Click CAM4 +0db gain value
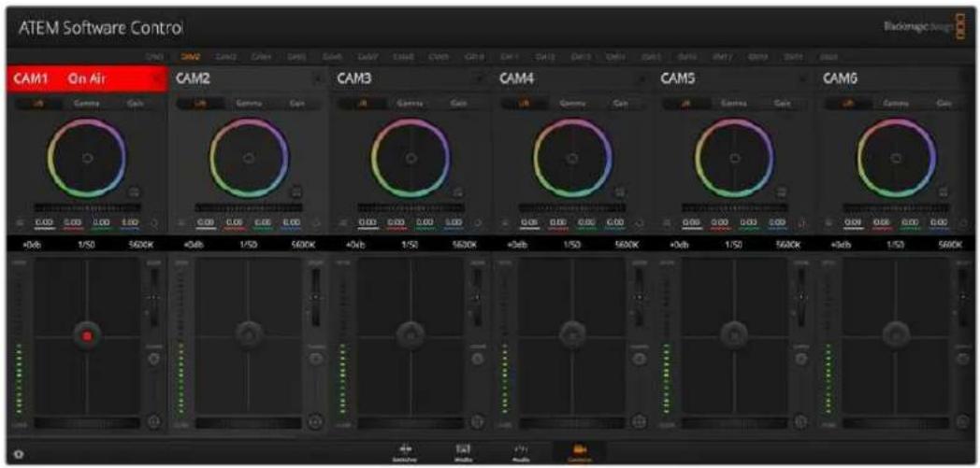The height and width of the screenshot is (468, 980). (x=517, y=245)
